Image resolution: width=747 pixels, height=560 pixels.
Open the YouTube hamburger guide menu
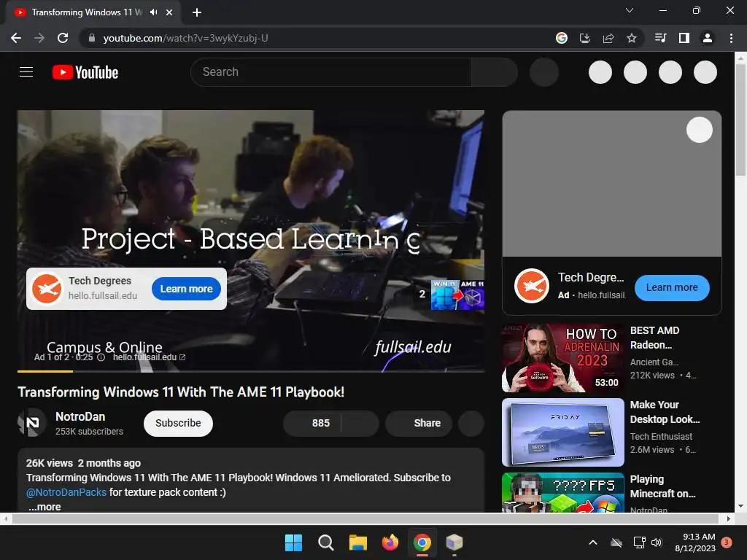tap(26, 72)
